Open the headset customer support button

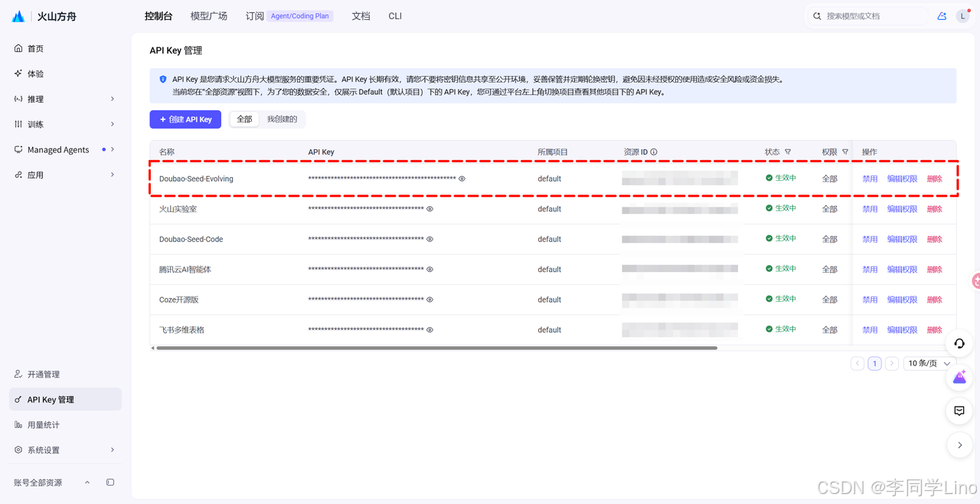[959, 344]
